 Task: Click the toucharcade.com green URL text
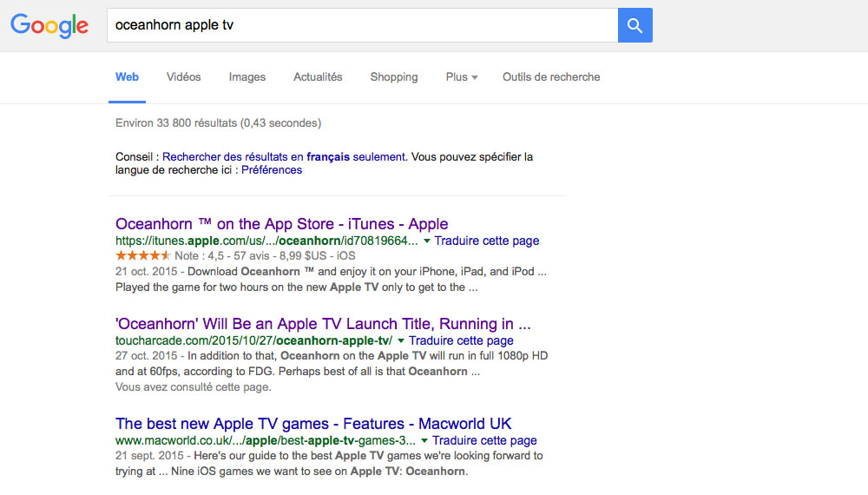[253, 340]
